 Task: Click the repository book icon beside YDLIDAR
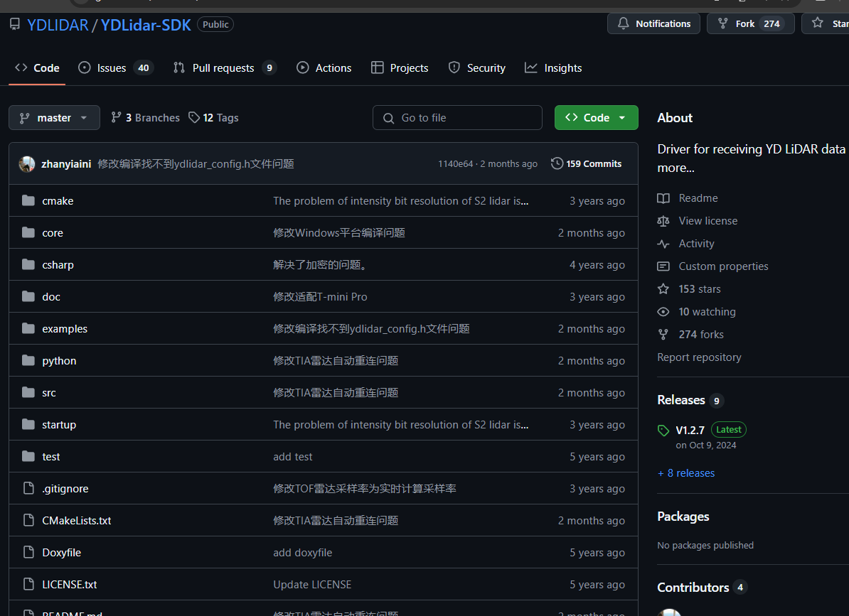click(x=15, y=23)
